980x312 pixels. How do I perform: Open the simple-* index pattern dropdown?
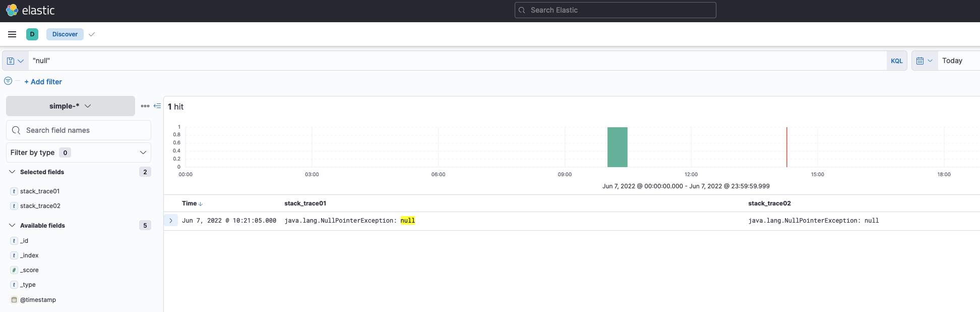(x=71, y=106)
